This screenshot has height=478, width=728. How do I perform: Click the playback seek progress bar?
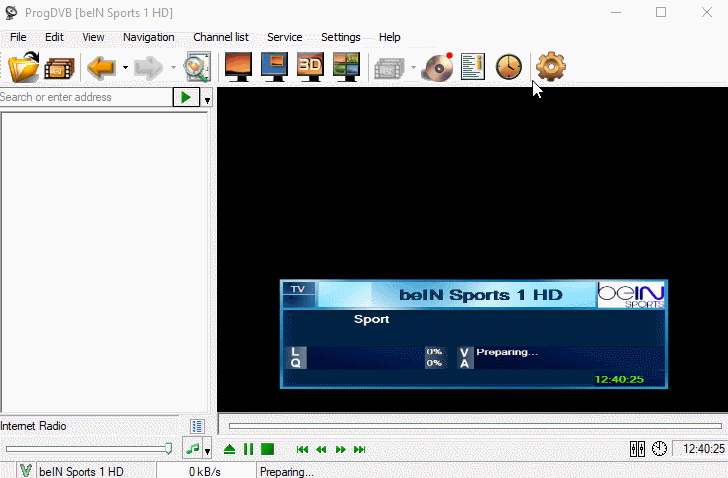tap(475, 426)
